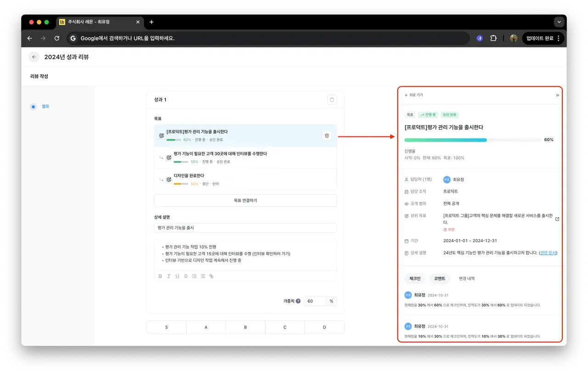Remove the linked [프로덕트] goal via its trash icon
This screenshot has width=588, height=374.
[x=327, y=136]
